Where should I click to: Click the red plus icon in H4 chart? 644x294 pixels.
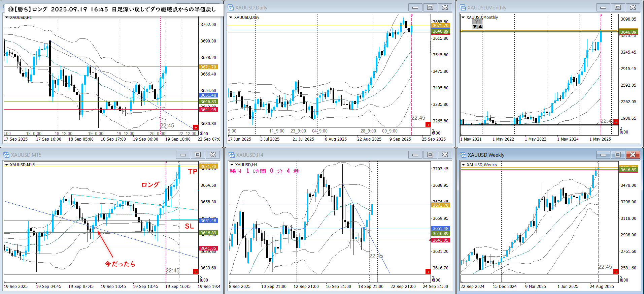click(428, 272)
